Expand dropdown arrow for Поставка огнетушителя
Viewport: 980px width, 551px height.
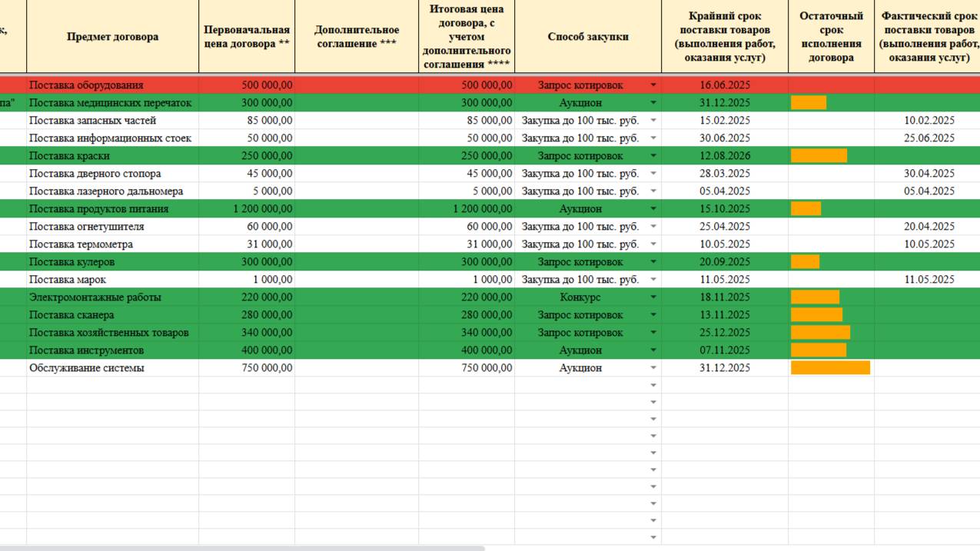click(653, 227)
